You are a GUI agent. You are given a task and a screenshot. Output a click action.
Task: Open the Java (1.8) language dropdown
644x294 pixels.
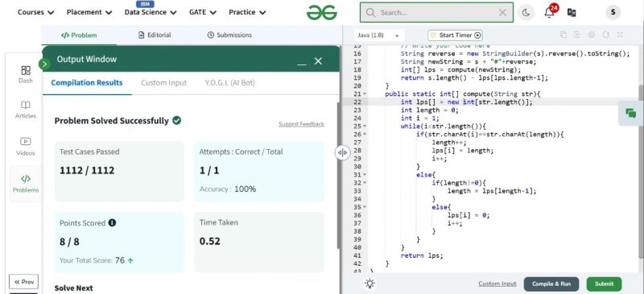click(x=378, y=35)
